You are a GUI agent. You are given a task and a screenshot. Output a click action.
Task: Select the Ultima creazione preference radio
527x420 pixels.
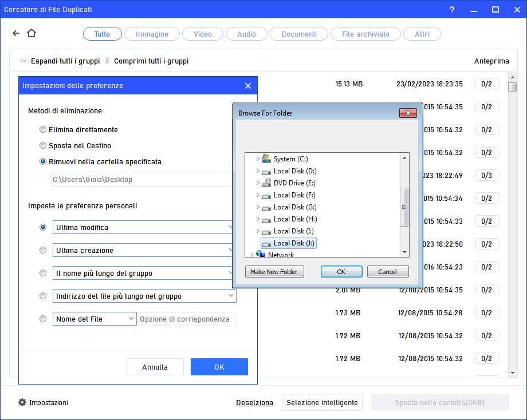(x=43, y=250)
